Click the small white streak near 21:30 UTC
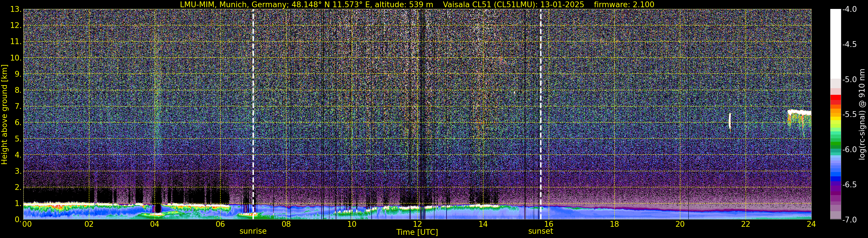Image resolution: width=868 pixels, height=238 pixels. 730,121
